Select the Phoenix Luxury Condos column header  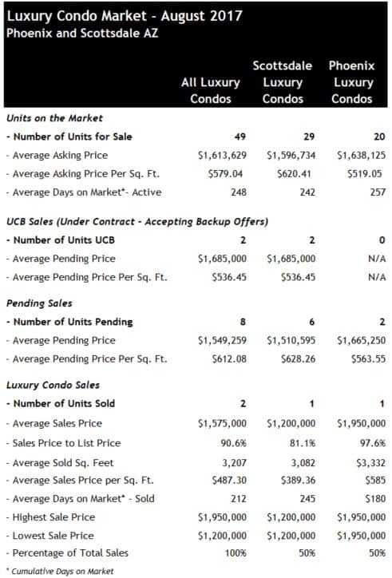(352, 82)
